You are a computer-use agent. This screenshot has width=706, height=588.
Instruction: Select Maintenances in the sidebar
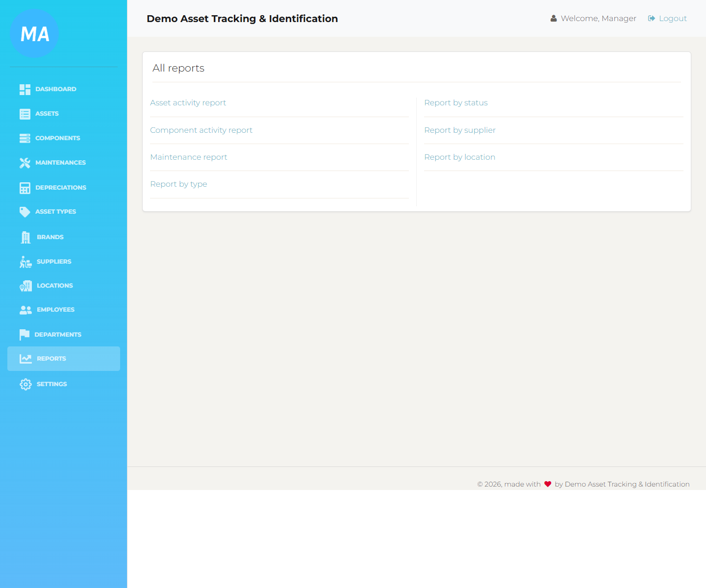coord(60,163)
